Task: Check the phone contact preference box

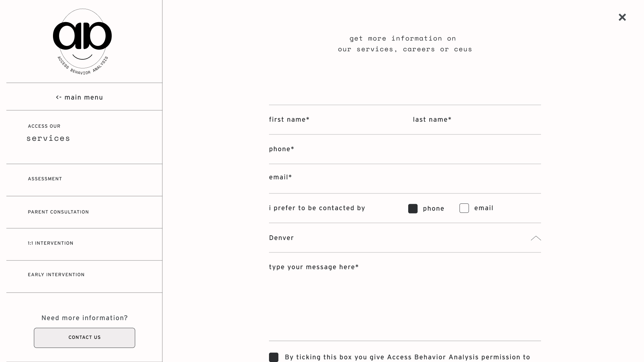Action: coord(413,208)
